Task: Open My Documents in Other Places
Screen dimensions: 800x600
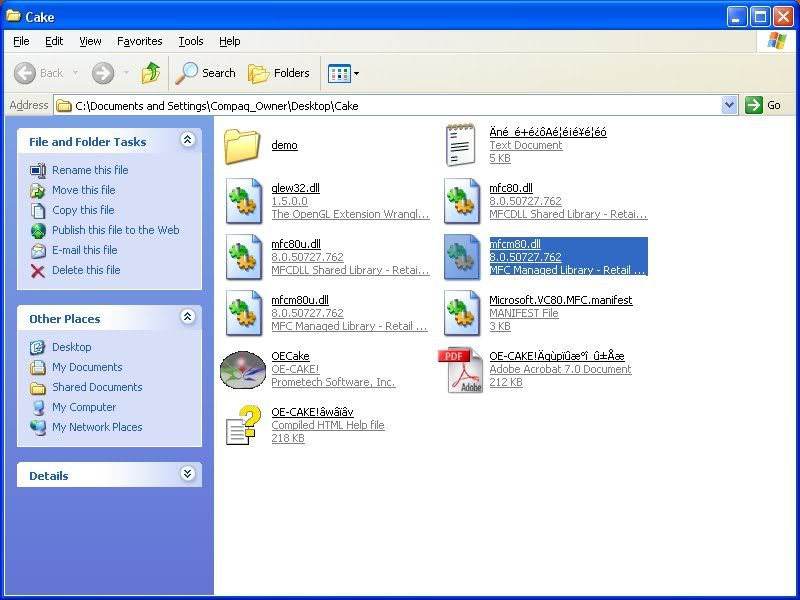Action: [87, 367]
